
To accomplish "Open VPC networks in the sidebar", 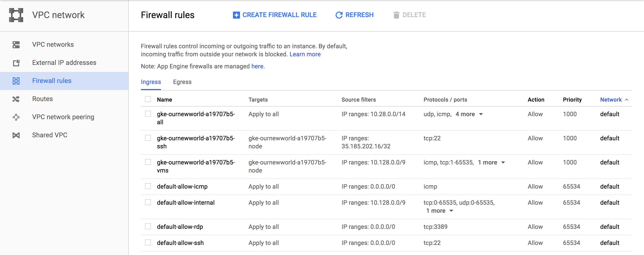I will tap(64, 45).
